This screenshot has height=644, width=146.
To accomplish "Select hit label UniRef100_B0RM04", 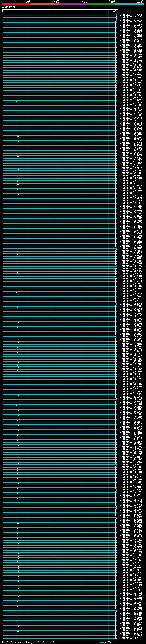I will pyautogui.click(x=131, y=281).
